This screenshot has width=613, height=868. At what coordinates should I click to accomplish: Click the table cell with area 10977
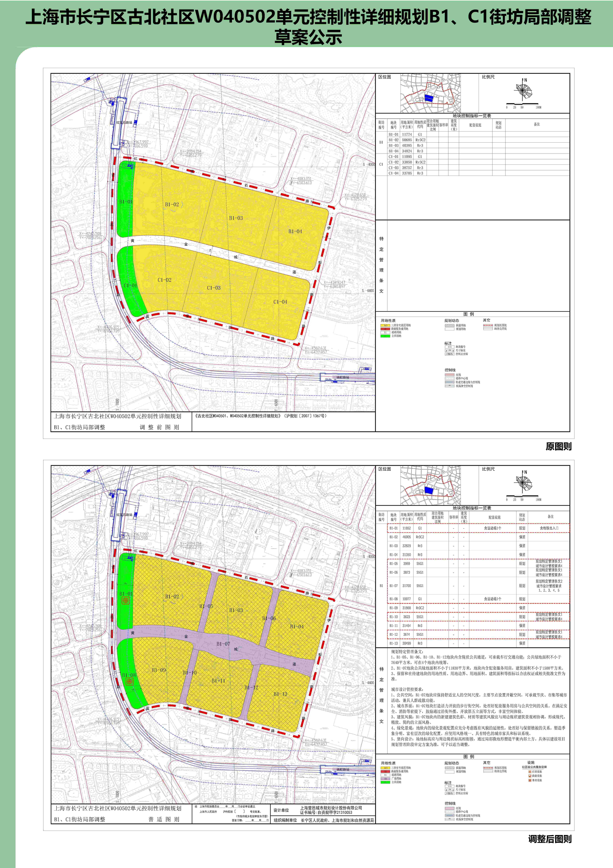(x=407, y=599)
